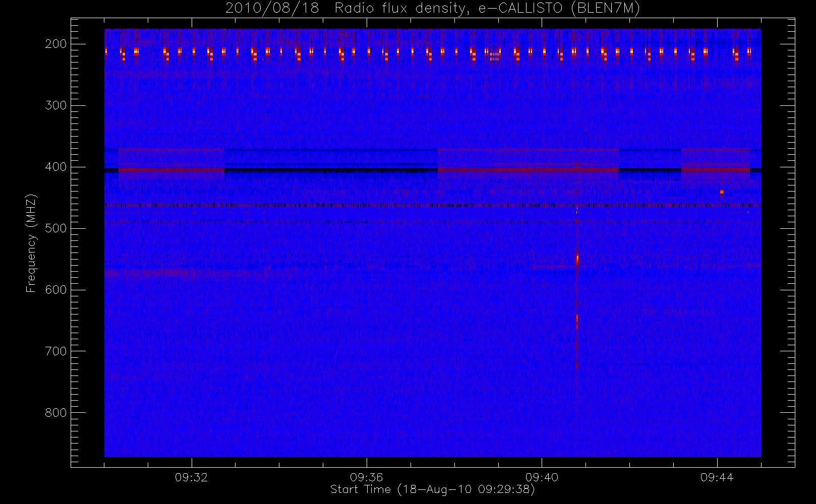Click the 800 frequency tick label

coord(56,413)
